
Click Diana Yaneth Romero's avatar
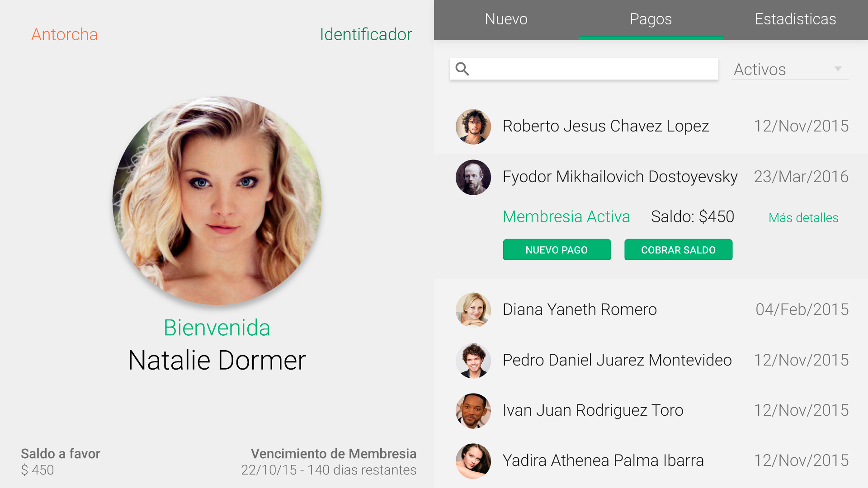click(473, 310)
